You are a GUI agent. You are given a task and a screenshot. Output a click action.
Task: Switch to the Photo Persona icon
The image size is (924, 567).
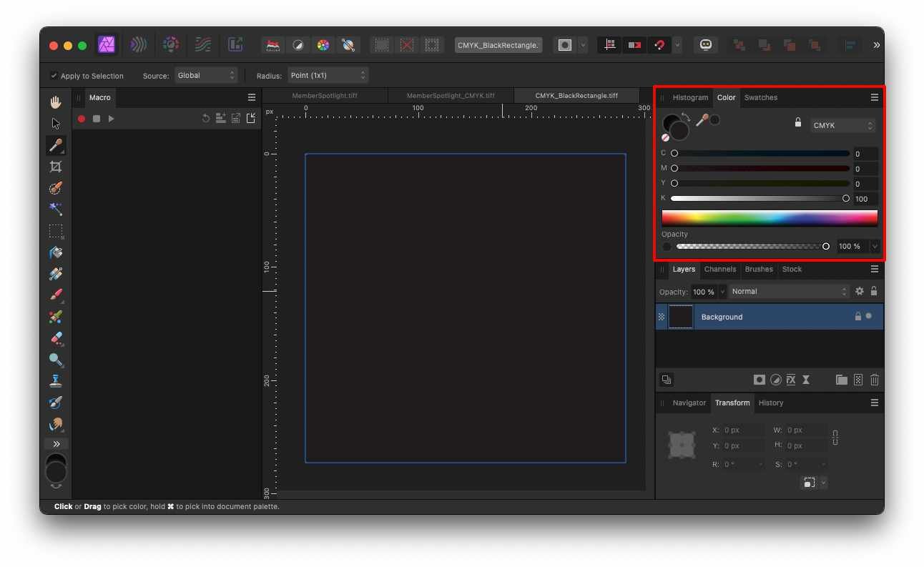coord(107,45)
